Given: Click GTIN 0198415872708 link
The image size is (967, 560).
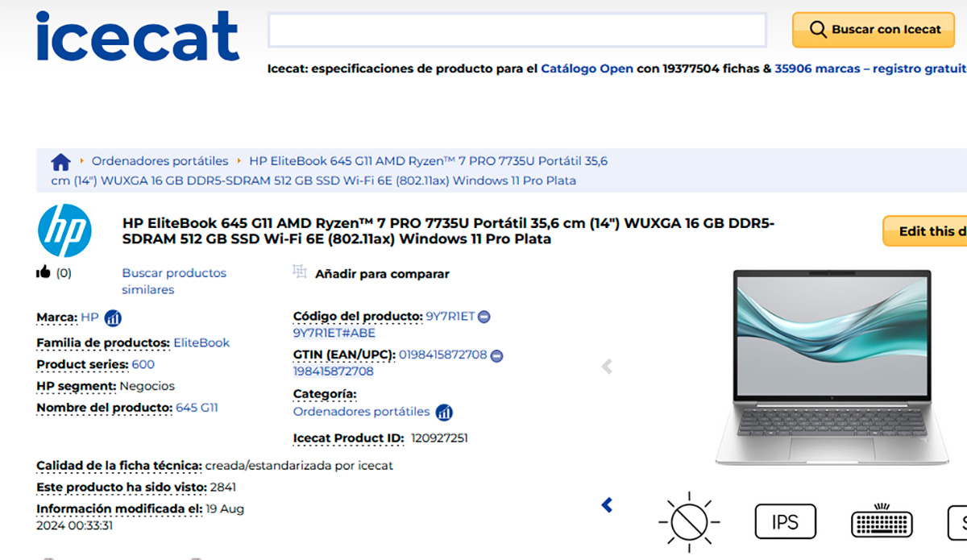Looking at the screenshot, I should [x=442, y=355].
